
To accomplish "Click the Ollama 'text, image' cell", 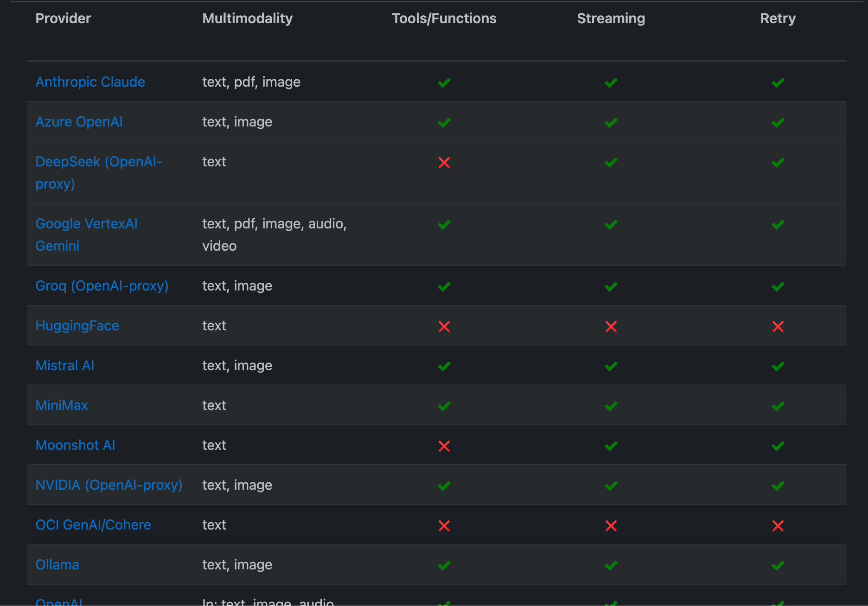I will tap(237, 565).
